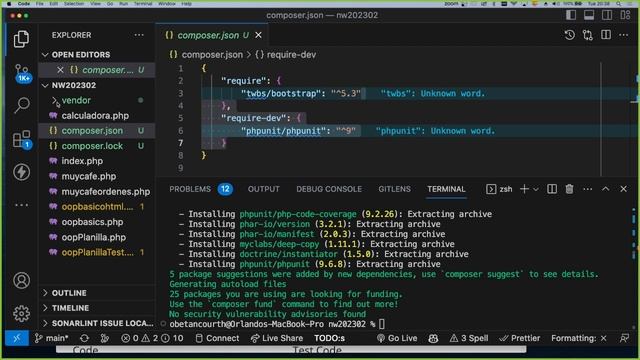Open oopPlanilla.php in the explorer
Screen dimensions: 640x360
(x=93, y=237)
